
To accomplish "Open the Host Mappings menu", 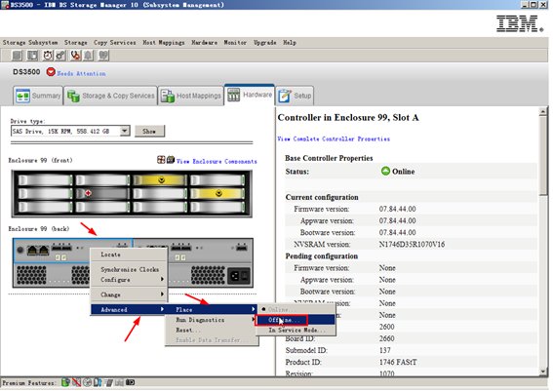I will [x=164, y=43].
